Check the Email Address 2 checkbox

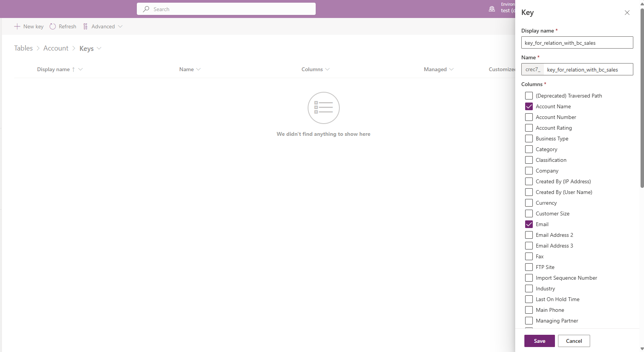click(529, 235)
